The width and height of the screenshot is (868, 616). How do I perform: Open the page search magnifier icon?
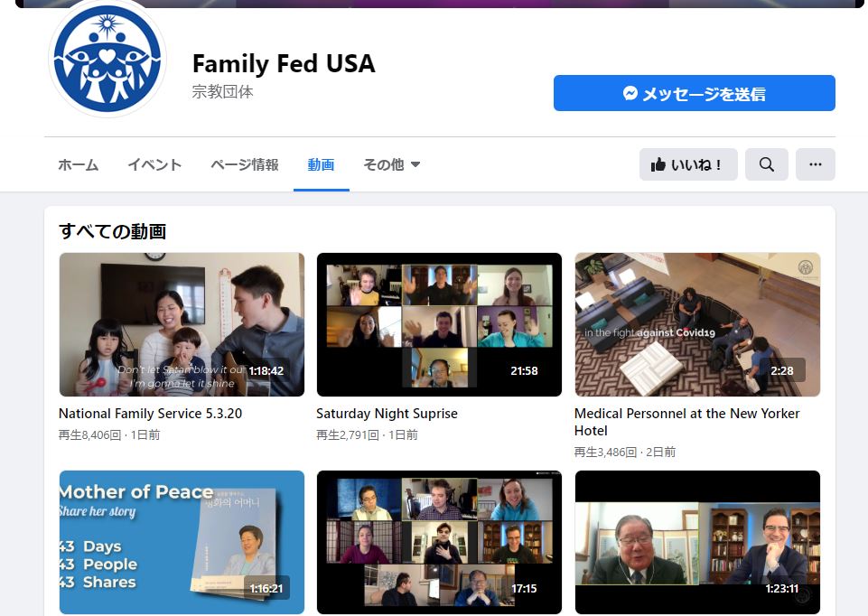[x=766, y=164]
